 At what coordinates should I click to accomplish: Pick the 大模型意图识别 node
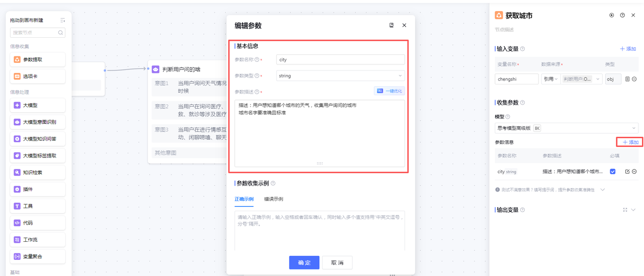[38, 122]
